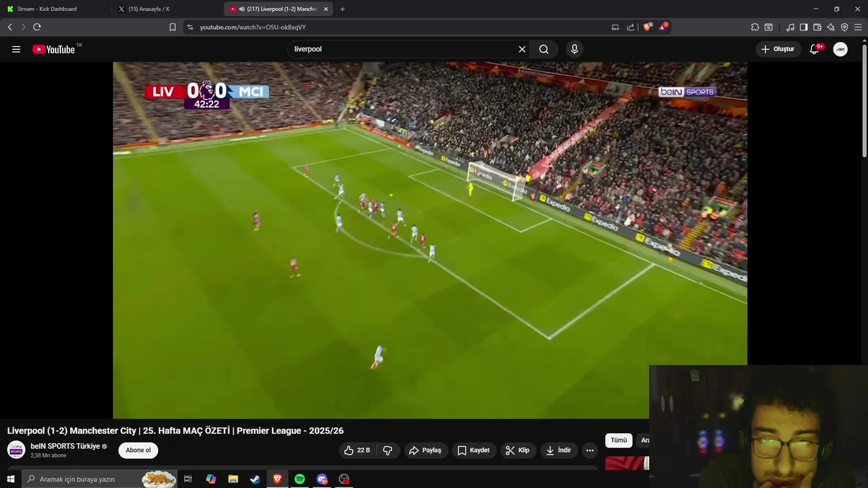Open Brave Shields lion icon
The image size is (868, 488).
click(x=647, y=27)
